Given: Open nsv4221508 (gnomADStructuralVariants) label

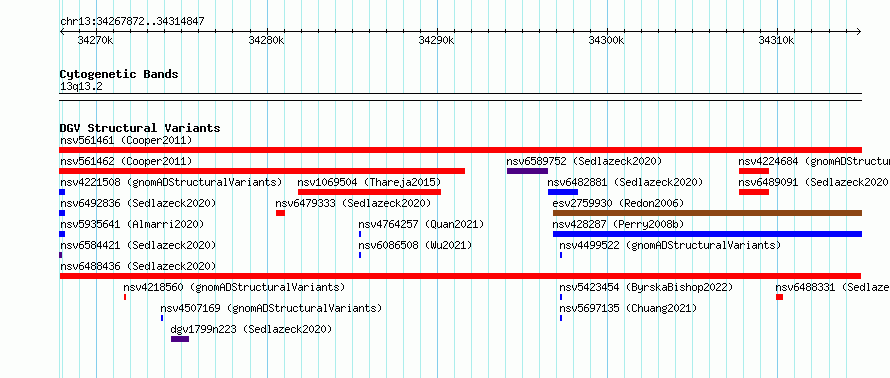Looking at the screenshot, I should coord(171,182).
